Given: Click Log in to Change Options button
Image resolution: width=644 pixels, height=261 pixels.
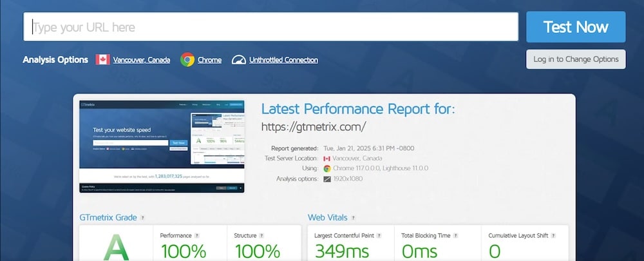Looking at the screenshot, I should click(576, 59).
